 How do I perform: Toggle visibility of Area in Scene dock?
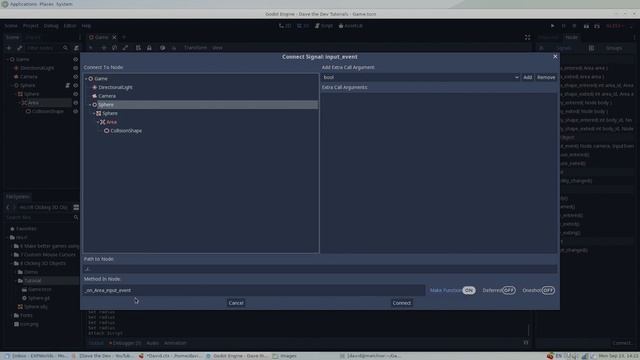click(x=76, y=102)
